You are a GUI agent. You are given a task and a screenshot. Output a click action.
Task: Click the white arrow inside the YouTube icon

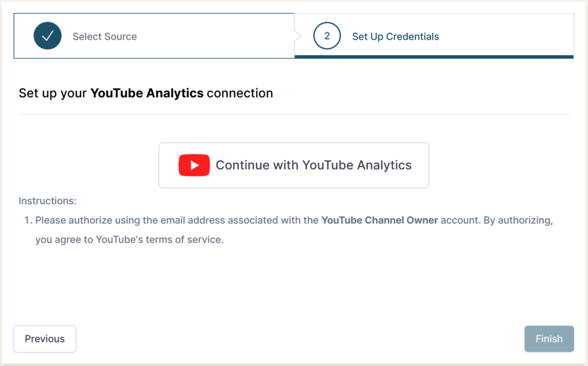click(x=196, y=165)
